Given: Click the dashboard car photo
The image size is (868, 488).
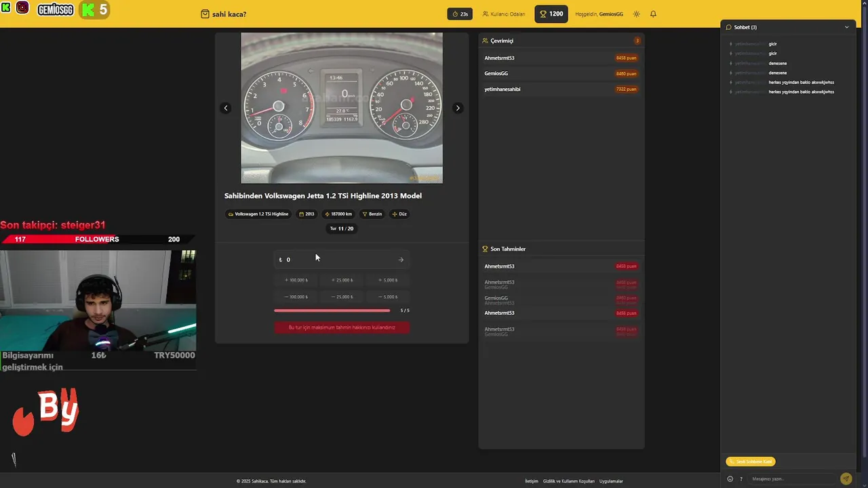Looking at the screenshot, I should pos(342,108).
